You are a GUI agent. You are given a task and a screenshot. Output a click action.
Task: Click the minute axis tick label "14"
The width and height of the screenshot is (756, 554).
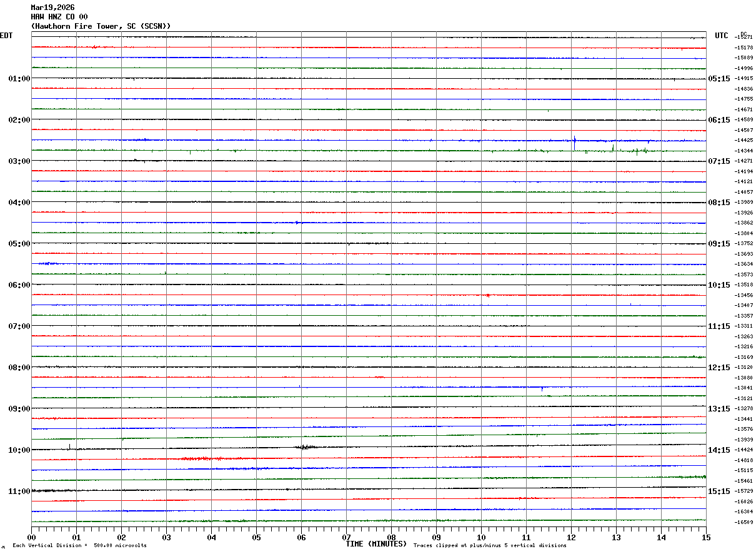pos(661,537)
